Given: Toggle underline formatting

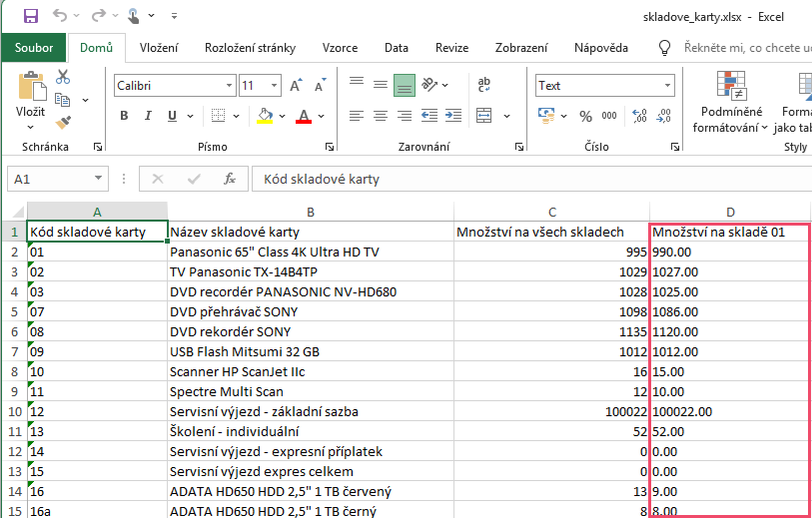Looking at the screenshot, I should 173,116.
